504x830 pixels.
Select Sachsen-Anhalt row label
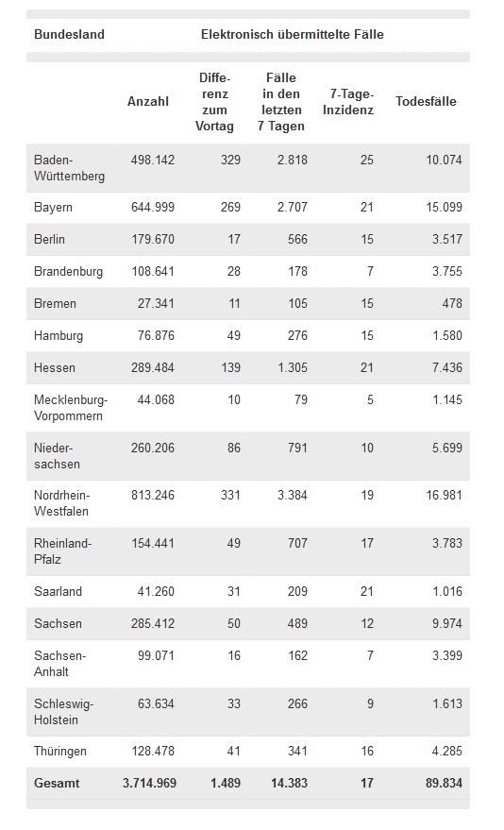click(x=59, y=663)
